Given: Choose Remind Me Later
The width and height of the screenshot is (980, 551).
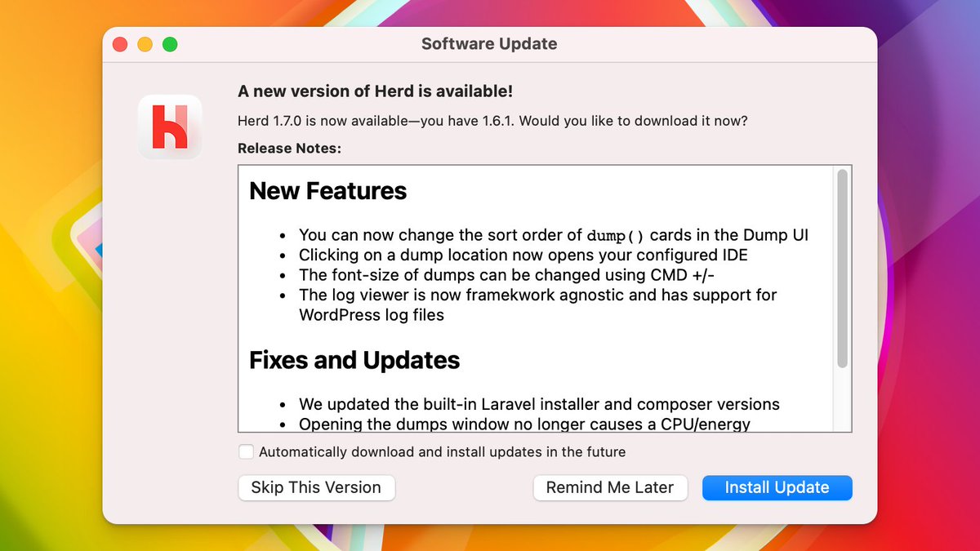Looking at the screenshot, I should click(610, 487).
